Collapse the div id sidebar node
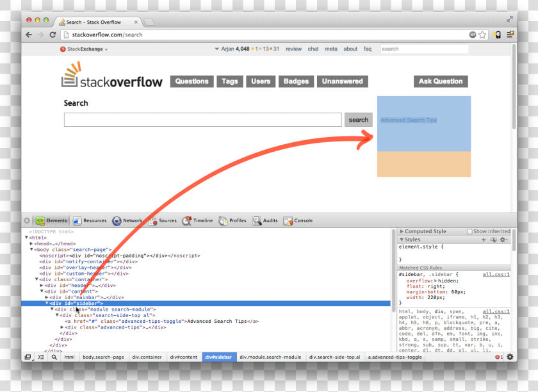The image size is (538, 392). (47, 304)
